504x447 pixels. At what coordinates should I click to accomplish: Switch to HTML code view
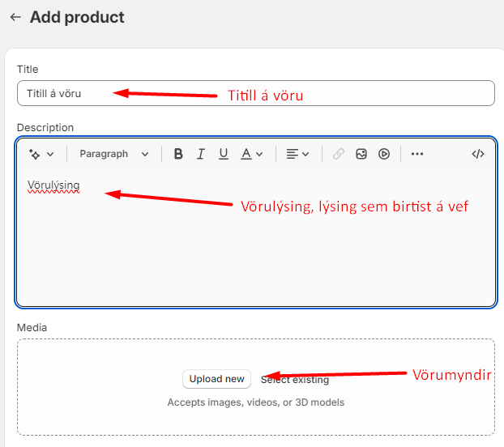coord(478,154)
